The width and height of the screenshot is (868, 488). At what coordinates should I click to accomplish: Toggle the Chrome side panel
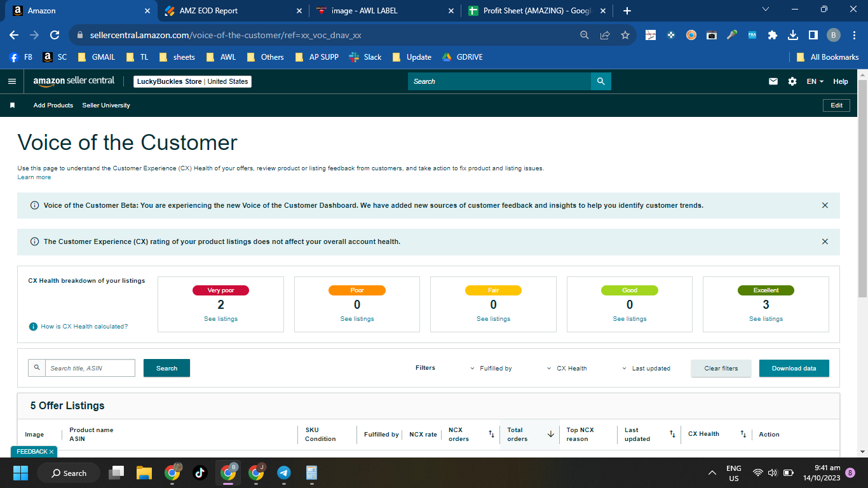tap(813, 35)
